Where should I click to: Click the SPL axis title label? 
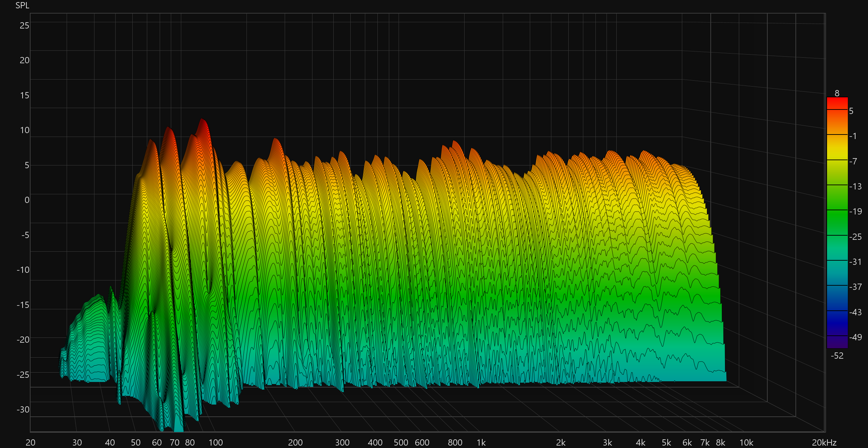click(22, 6)
